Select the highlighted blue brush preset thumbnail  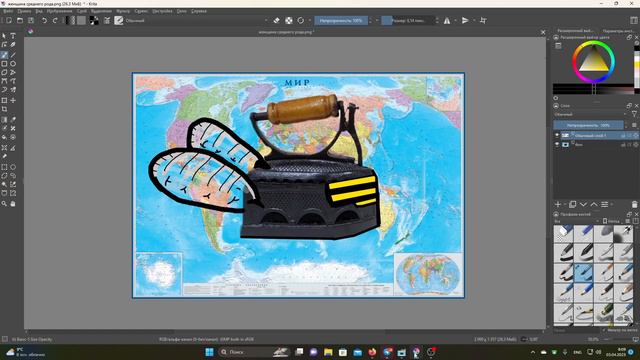tap(583, 273)
